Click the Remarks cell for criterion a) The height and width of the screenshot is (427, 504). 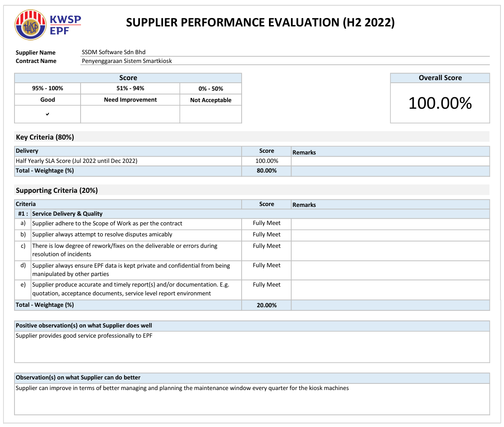pos(390,224)
